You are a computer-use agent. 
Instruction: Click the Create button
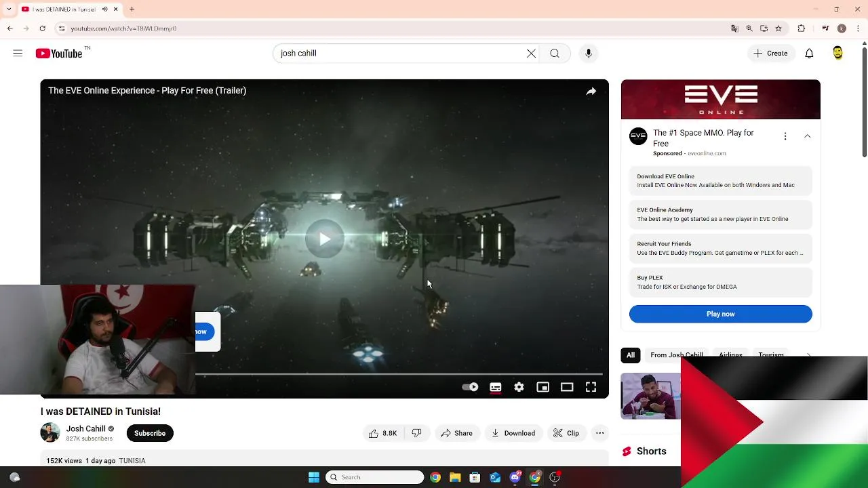(770, 54)
